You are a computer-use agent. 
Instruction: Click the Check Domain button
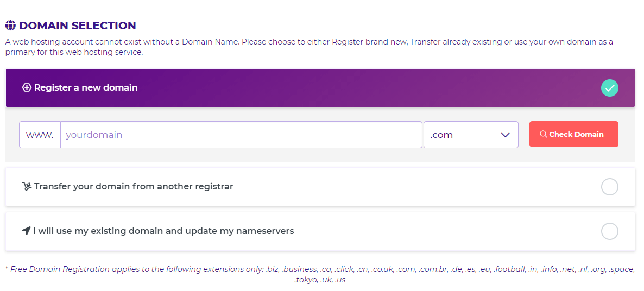tap(574, 134)
